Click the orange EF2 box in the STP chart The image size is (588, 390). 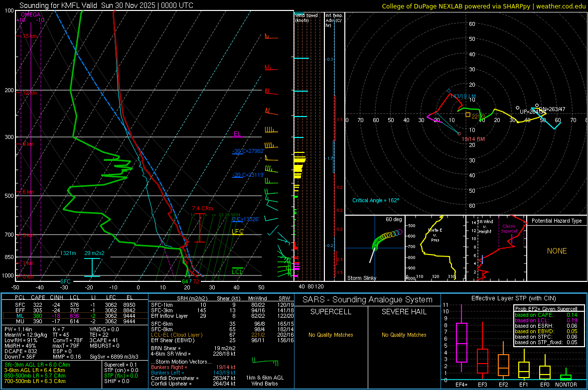tap(503, 365)
